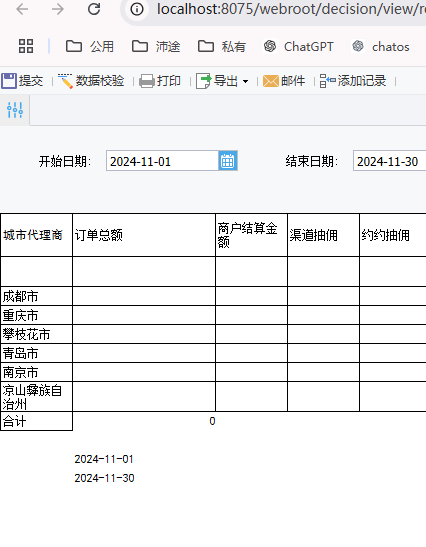Viewport: 426px width, 547px height.
Task: Select the 约约抽佣 header cell
Action: tap(393, 235)
